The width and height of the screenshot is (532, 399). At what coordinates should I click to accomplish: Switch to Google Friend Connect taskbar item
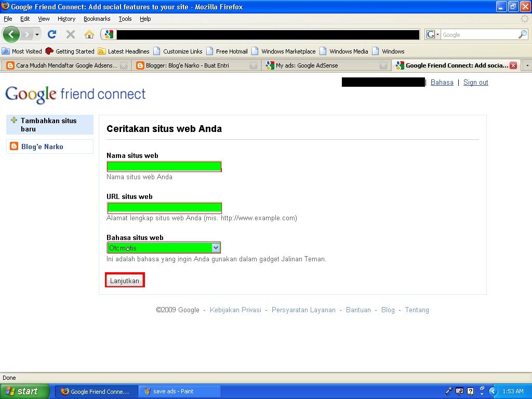coord(96,392)
